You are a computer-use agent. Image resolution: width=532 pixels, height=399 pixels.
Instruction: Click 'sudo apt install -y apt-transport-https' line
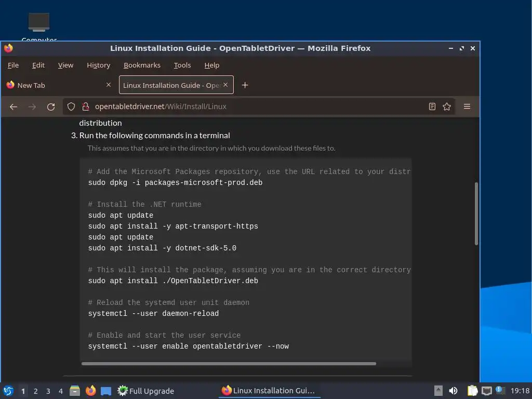[x=173, y=227]
